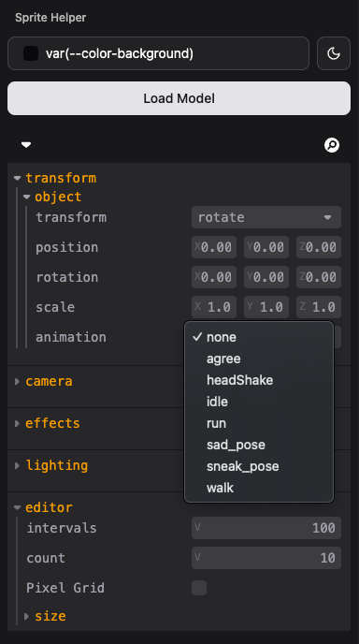Toggle dark mode moon icon
Screen dimensions: 359x644
(334, 53)
